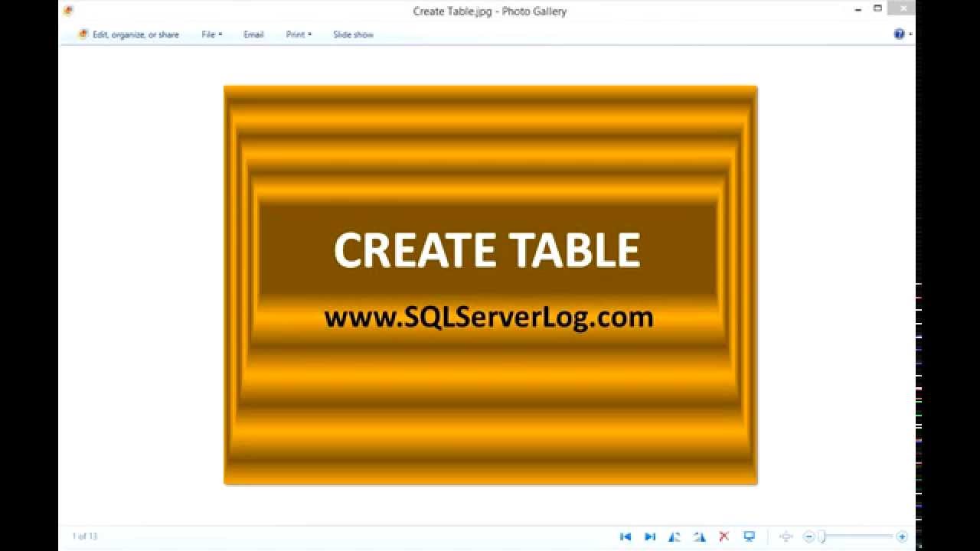Click the Create Table image
980x551 pixels.
pyautogui.click(x=490, y=285)
